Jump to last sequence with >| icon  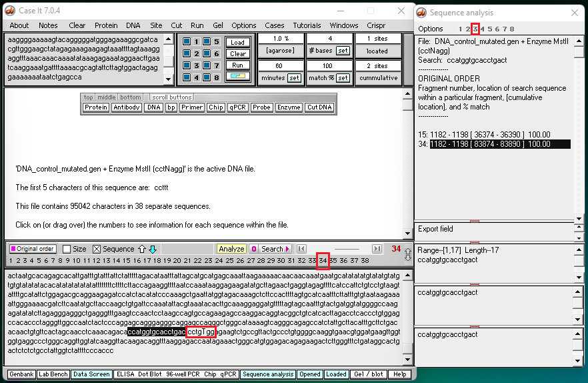[377, 249]
